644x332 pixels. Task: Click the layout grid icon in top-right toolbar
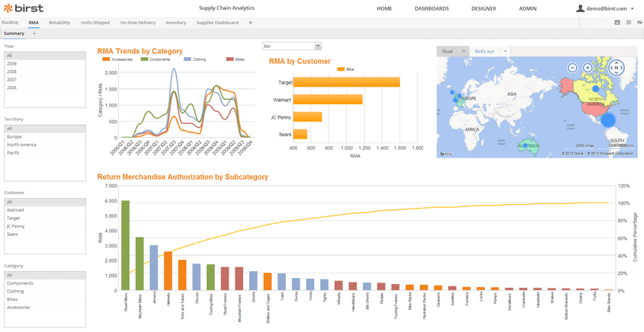pyautogui.click(x=617, y=23)
